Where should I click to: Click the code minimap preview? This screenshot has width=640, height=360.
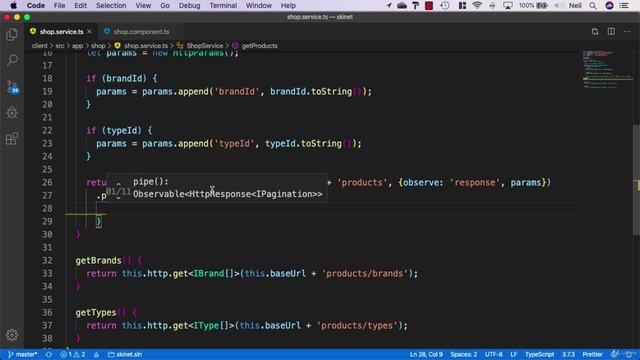[607, 69]
